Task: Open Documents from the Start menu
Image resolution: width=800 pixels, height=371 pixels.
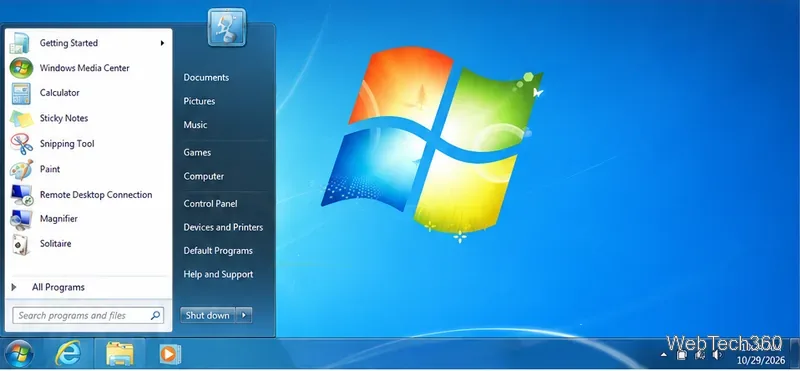Action: coord(206,78)
